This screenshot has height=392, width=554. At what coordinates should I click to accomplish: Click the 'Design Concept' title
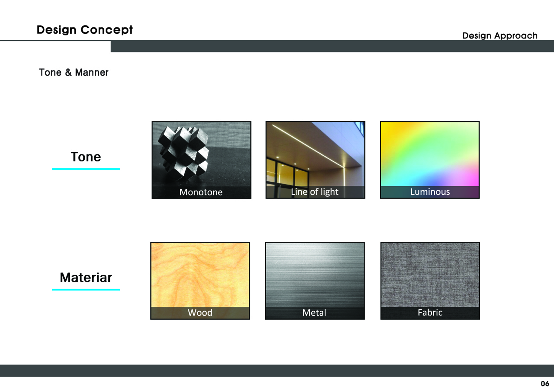pyautogui.click(x=84, y=30)
